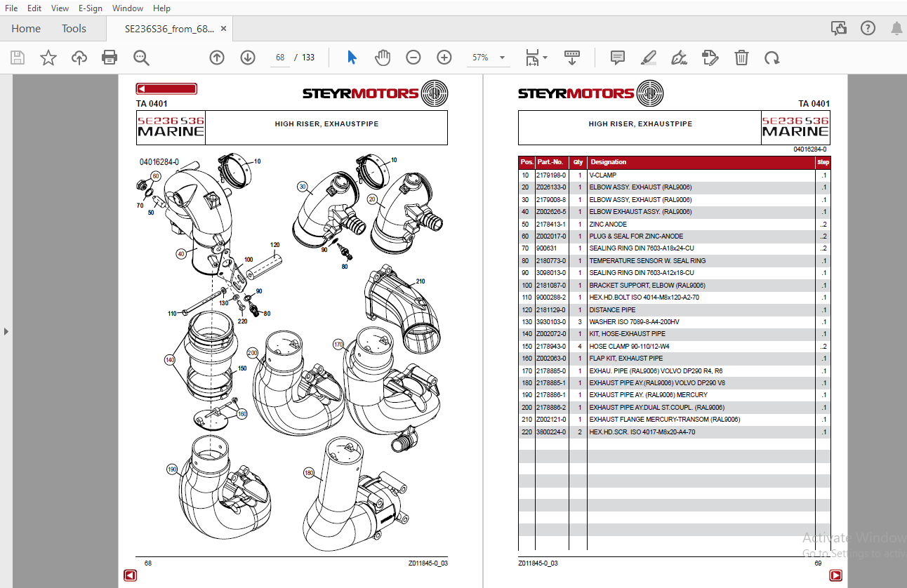Open the View menu
This screenshot has width=907, height=588.
(60, 8)
